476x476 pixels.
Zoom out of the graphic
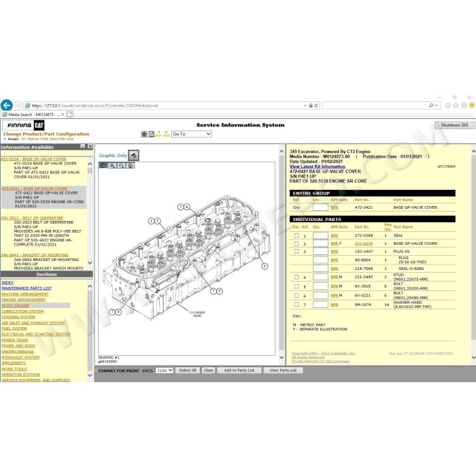tap(121, 165)
